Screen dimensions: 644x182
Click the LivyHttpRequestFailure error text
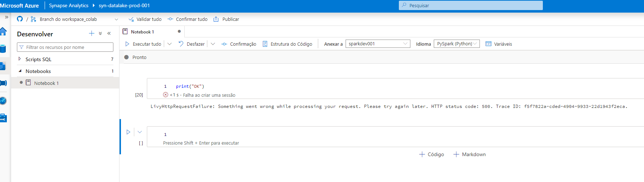click(x=389, y=106)
